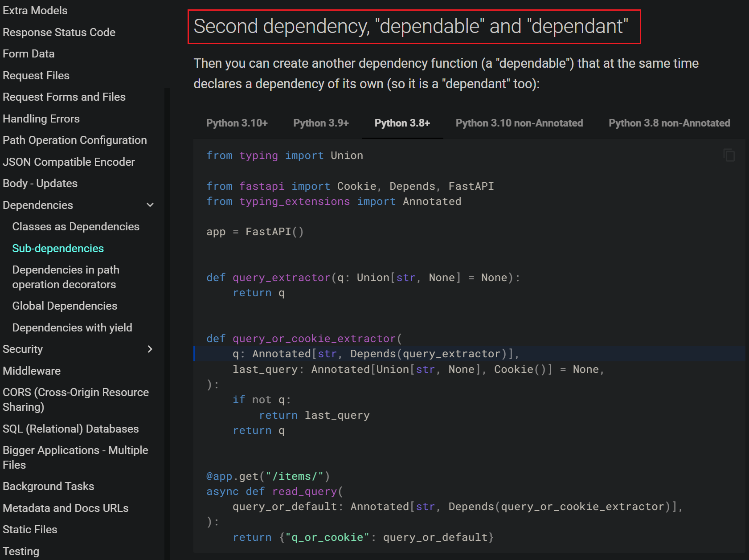The width and height of the screenshot is (749, 560).
Task: Show Python 3.8 non-Annotated code tab
Action: coord(669,123)
